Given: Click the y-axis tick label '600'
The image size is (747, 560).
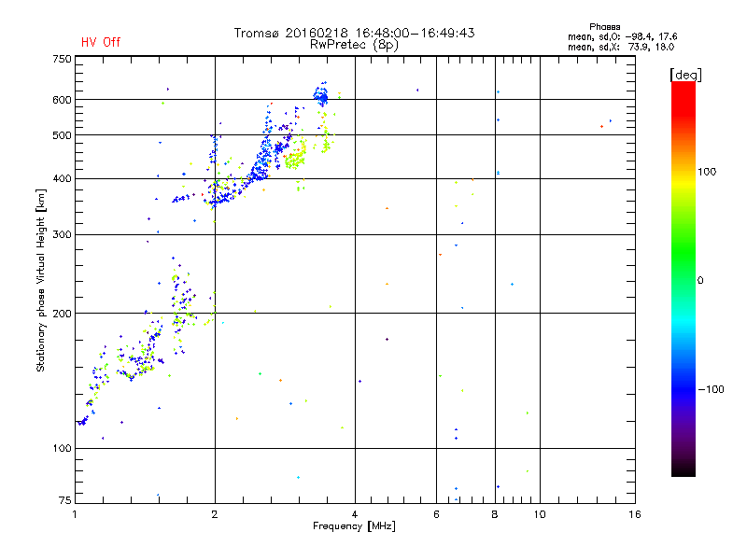Looking at the screenshot, I should [62, 100].
